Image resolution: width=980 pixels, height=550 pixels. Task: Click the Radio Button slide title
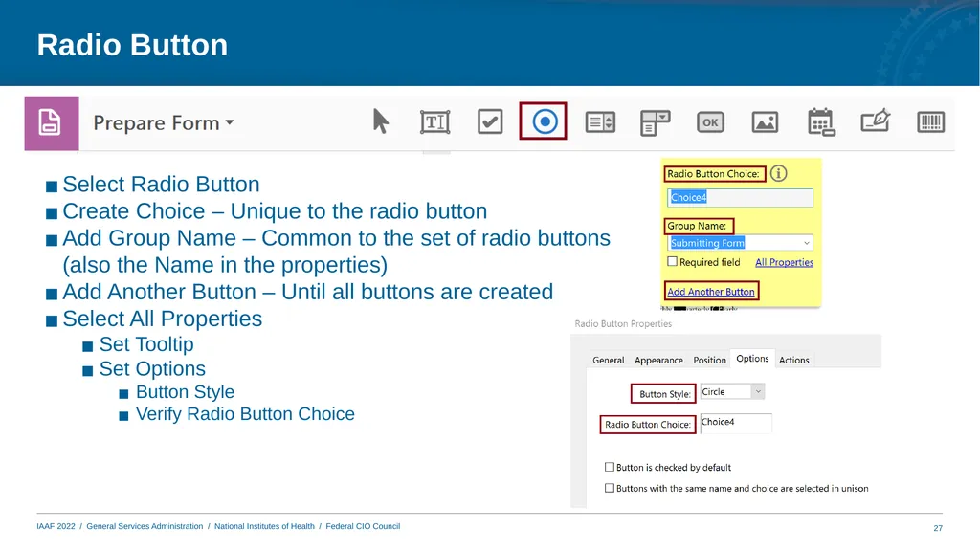(132, 45)
